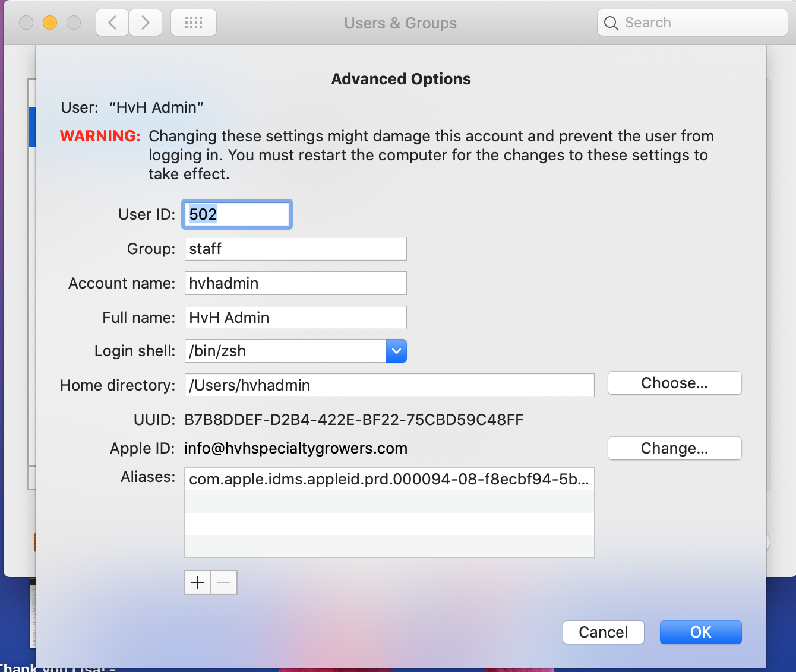The image size is (796, 672).
Task: Click the back navigation arrow
Action: tap(112, 23)
